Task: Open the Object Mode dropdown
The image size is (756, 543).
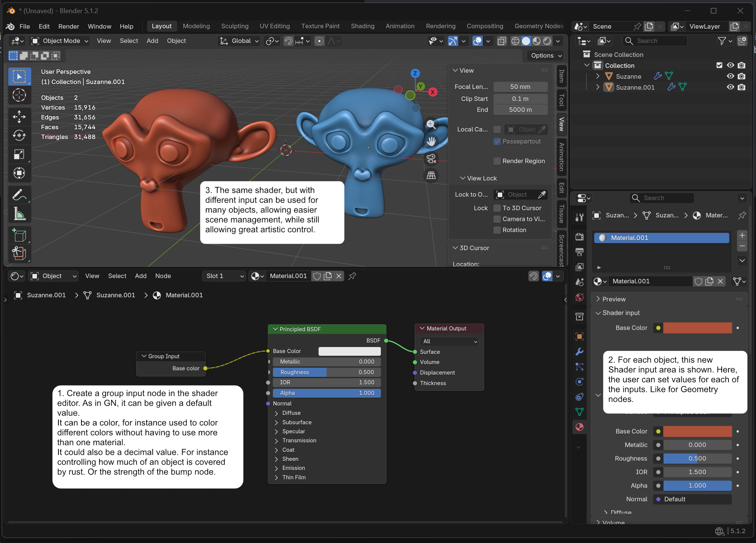Action: pos(60,41)
